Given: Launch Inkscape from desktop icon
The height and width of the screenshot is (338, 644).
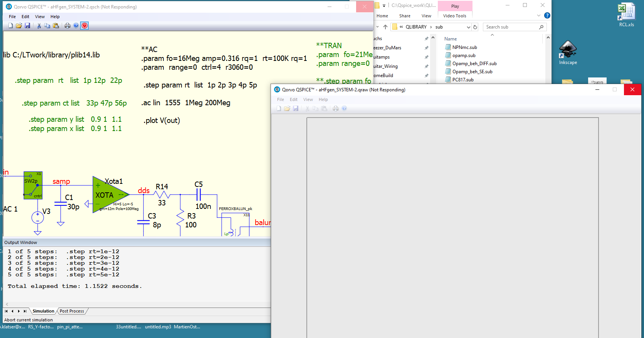Looking at the screenshot, I should click(568, 52).
